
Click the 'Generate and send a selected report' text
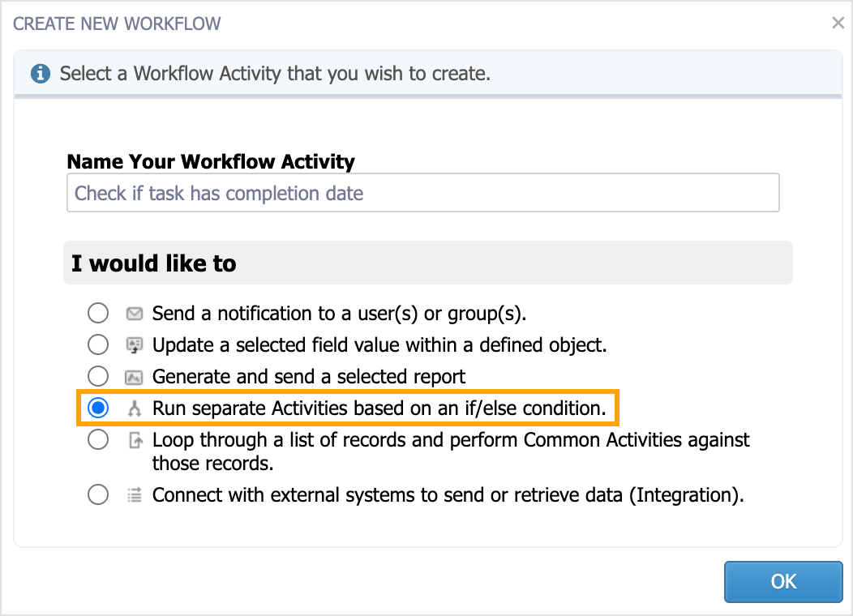coord(308,377)
